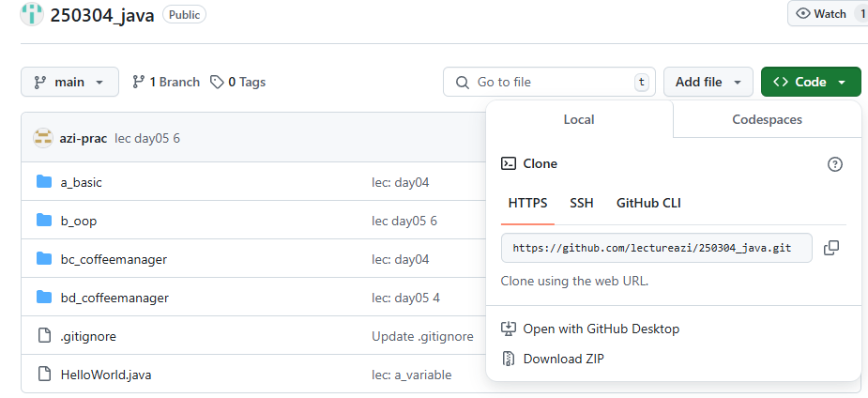Open latest commit message lec day05 6
The height and width of the screenshot is (398, 868).
pos(147,138)
